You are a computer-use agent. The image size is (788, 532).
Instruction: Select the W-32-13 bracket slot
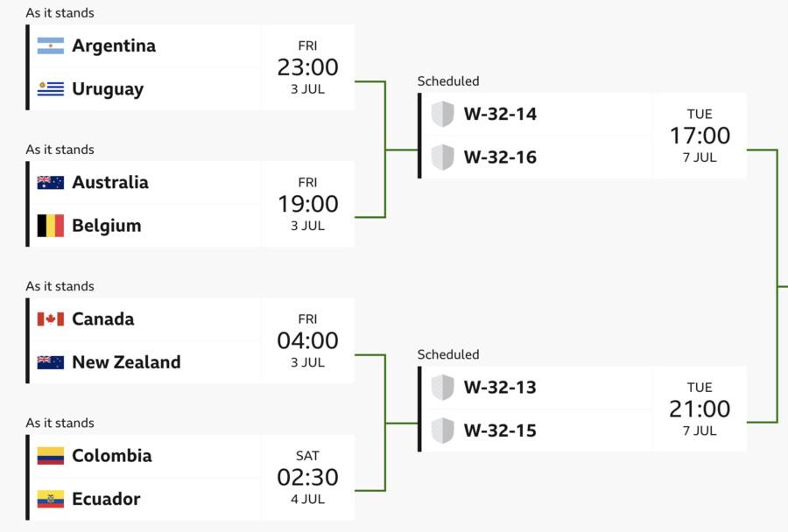coord(536,388)
